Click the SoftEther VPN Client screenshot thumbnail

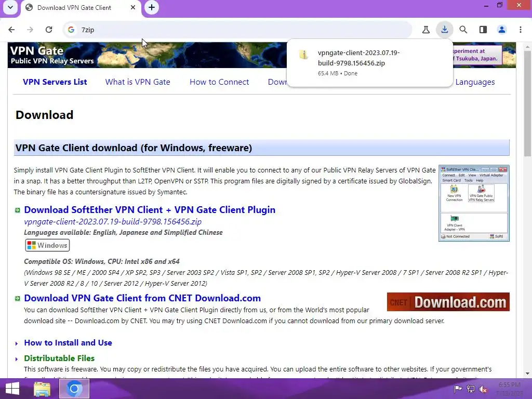click(474, 203)
